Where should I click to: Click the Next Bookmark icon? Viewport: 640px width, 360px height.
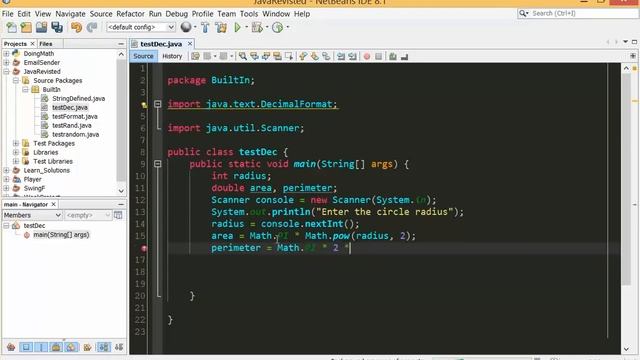314,56
